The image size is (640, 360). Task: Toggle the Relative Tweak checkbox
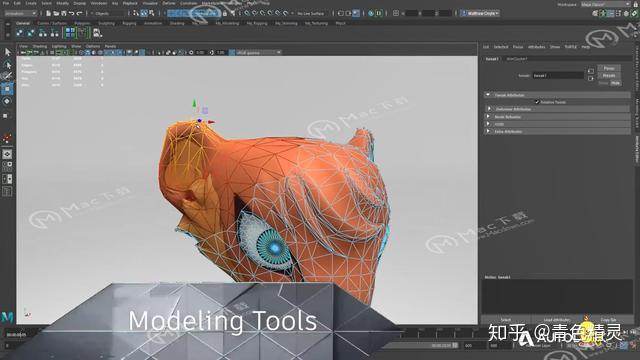537,102
